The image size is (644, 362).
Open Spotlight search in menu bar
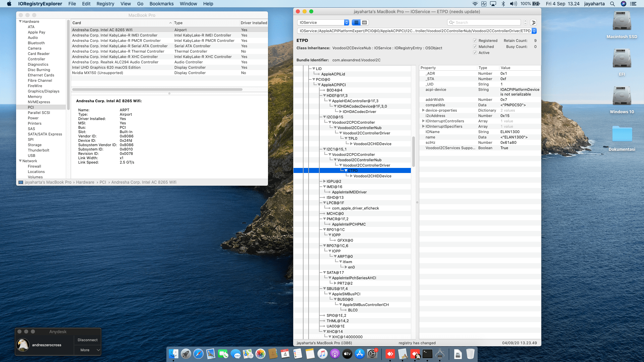tap(612, 4)
